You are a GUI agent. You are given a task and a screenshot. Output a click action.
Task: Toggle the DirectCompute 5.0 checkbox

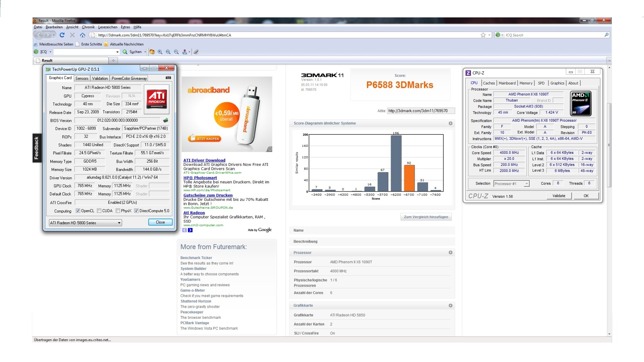click(136, 211)
